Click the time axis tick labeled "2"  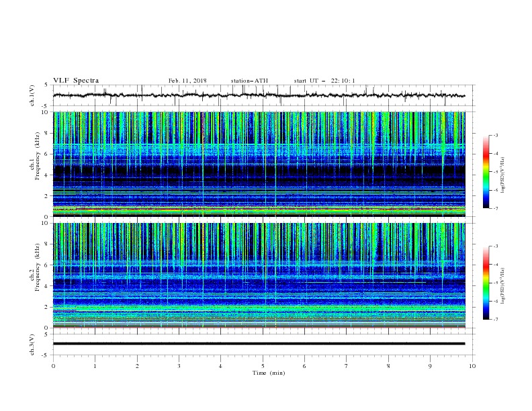coord(137,366)
